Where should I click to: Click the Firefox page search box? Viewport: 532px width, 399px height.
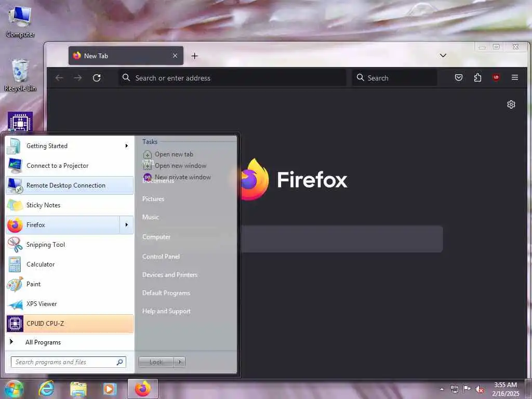coord(342,239)
